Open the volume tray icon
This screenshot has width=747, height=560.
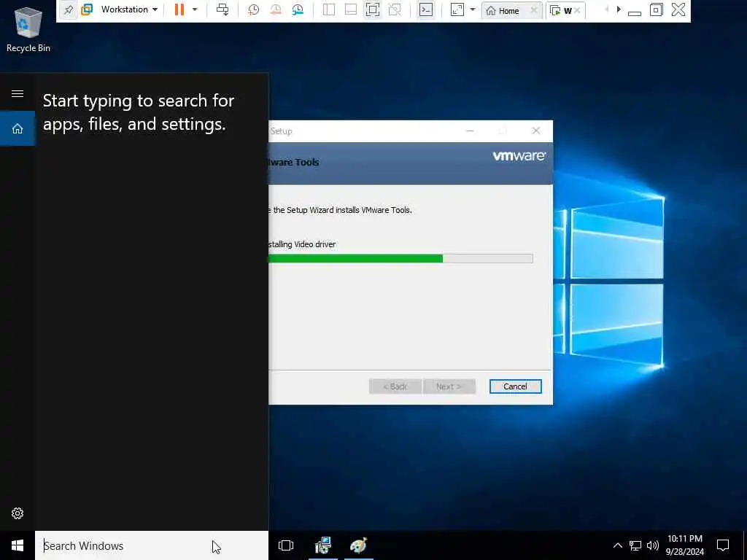(x=653, y=545)
